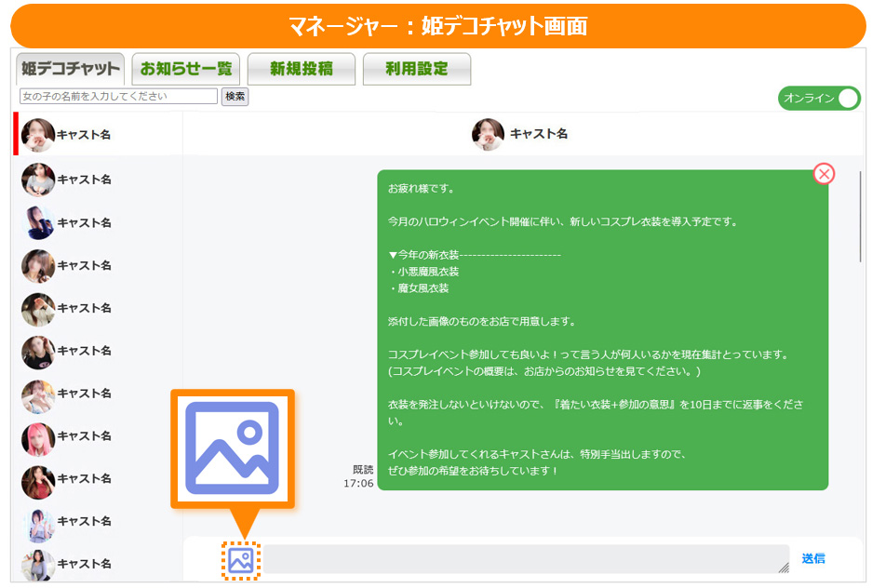The image size is (872, 588).
Task: Click inside the gray message input area
Action: (521, 559)
